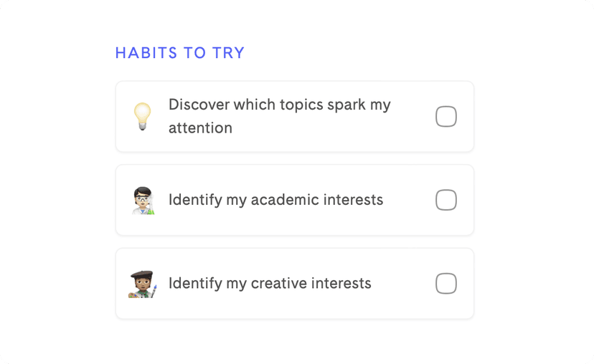Image resolution: width=594 pixels, height=364 pixels.
Task: Click the beret hat on the artist emoji
Action: tap(141, 274)
